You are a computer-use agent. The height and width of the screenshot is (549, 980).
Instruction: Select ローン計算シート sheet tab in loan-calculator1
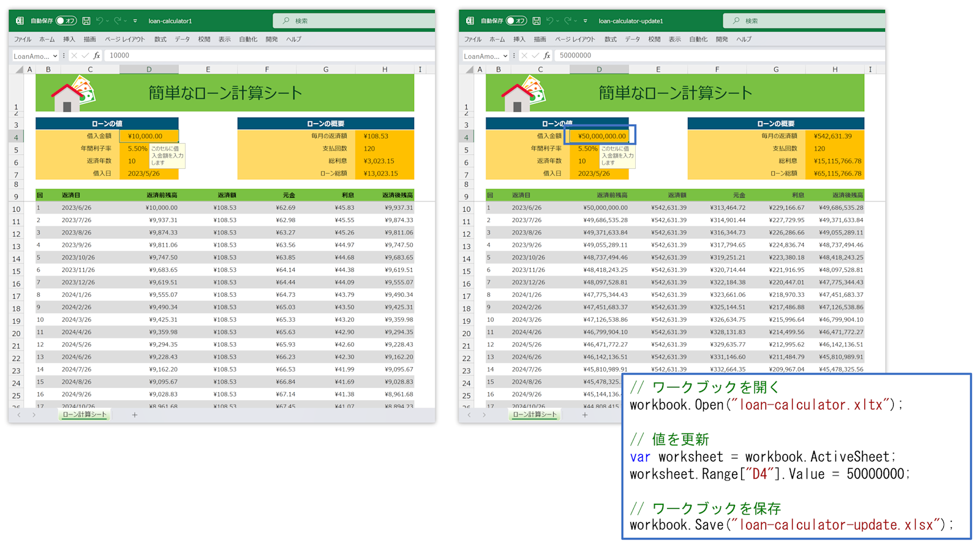pyautogui.click(x=85, y=415)
